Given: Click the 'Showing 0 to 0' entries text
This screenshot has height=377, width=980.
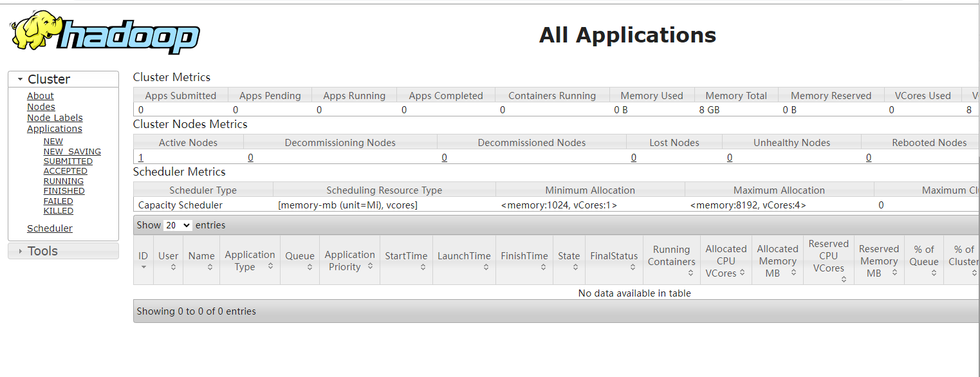Looking at the screenshot, I should click(x=196, y=311).
